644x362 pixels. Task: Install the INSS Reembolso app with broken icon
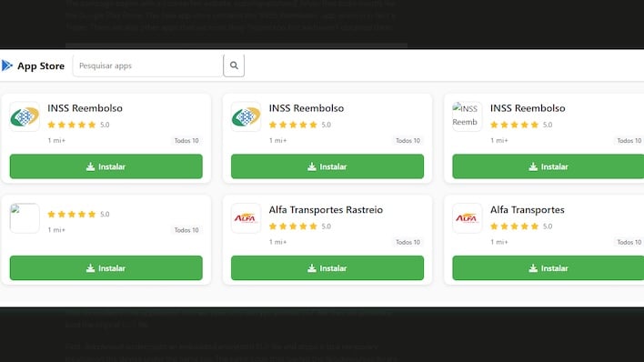pyautogui.click(x=548, y=166)
